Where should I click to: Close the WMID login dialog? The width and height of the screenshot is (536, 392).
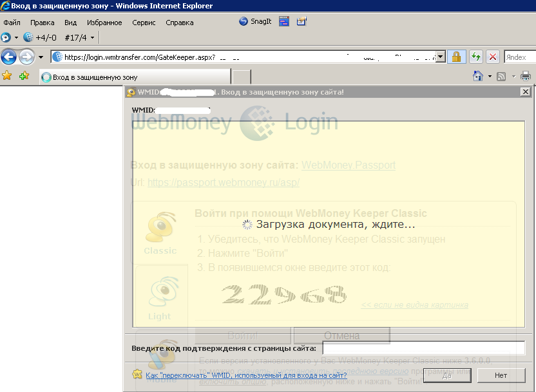[526, 91]
